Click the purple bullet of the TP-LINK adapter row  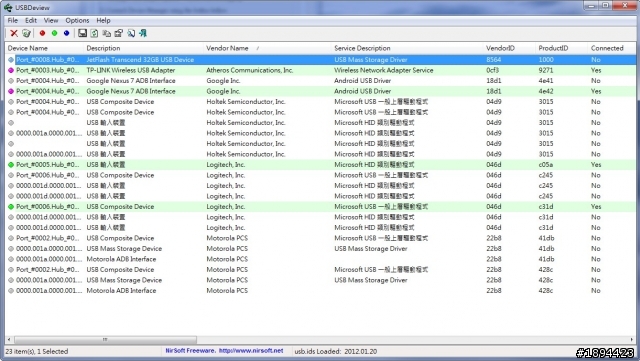(x=11, y=70)
